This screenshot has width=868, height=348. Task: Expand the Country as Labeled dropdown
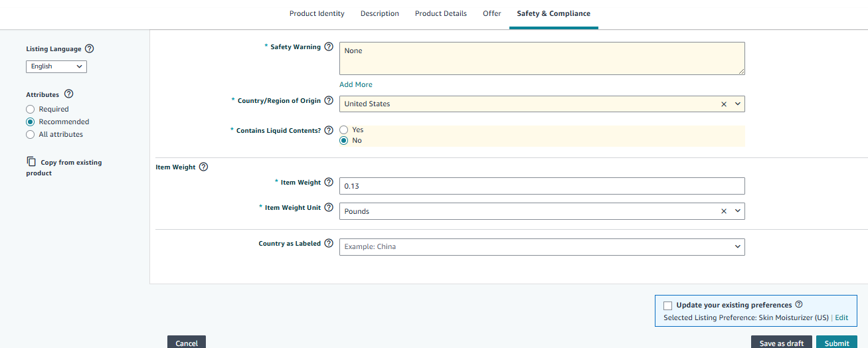tap(737, 247)
